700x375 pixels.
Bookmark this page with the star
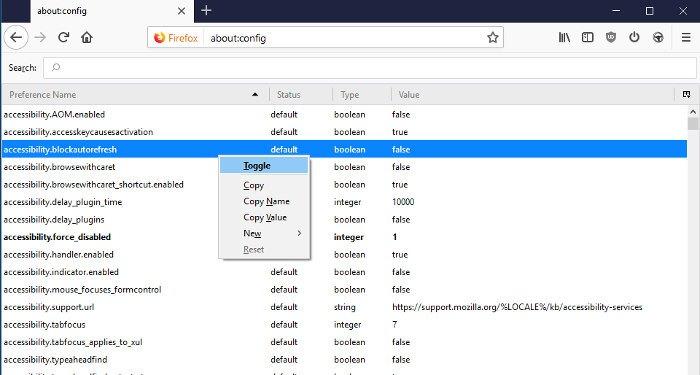492,38
